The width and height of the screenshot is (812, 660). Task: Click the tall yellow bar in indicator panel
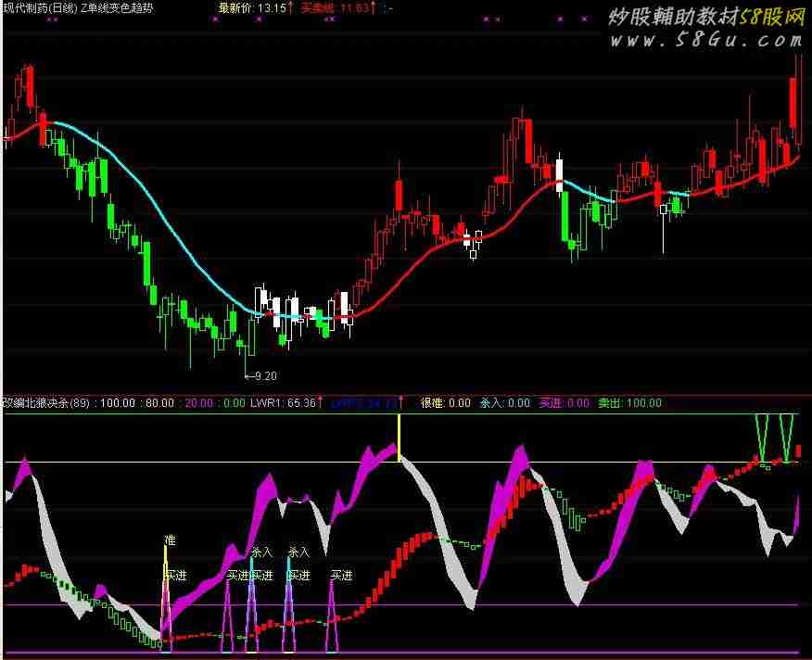[400, 438]
